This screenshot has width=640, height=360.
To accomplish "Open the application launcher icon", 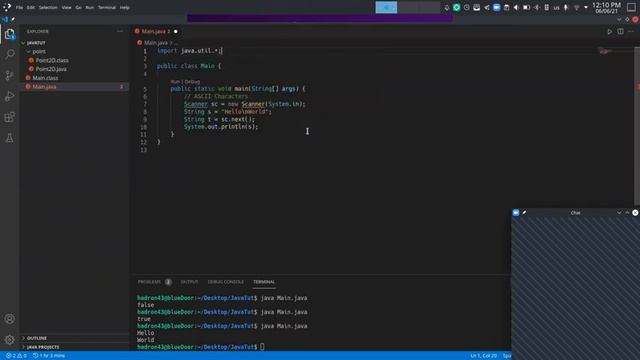I will tap(7, 7).
